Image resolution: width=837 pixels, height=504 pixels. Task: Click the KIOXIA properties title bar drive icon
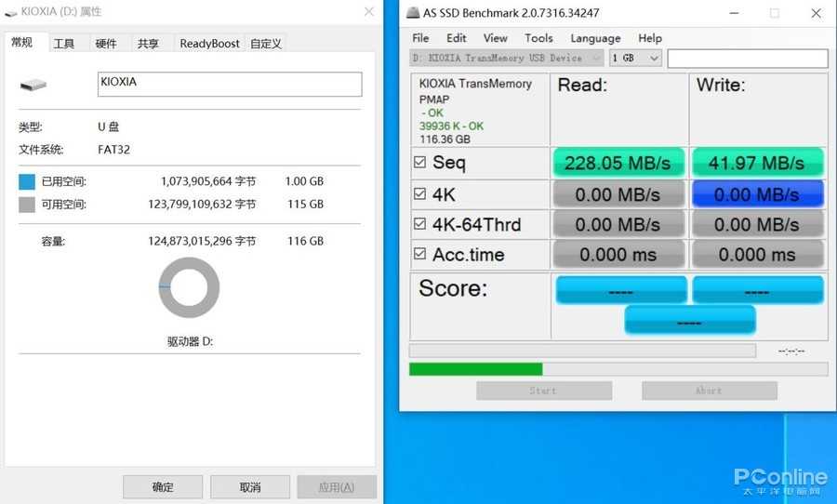tap(10, 13)
